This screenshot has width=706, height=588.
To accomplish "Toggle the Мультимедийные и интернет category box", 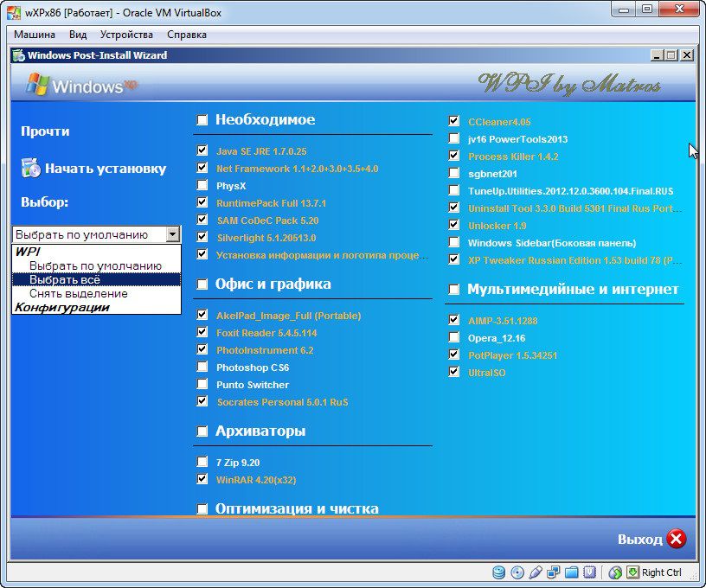I will coord(454,290).
